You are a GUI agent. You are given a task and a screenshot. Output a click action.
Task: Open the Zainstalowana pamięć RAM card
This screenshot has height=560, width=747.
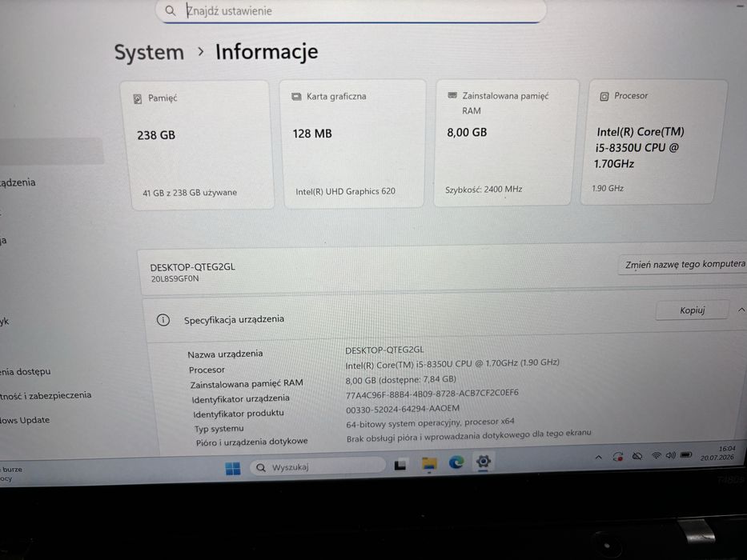pyautogui.click(x=506, y=143)
